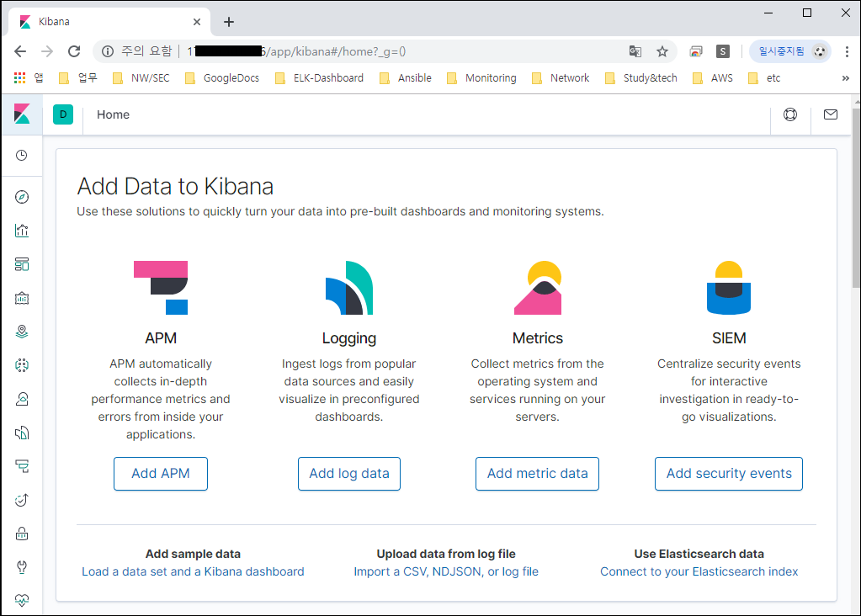The height and width of the screenshot is (616, 861).
Task: Open Dashboard icon in sidebar
Action: coord(21,264)
